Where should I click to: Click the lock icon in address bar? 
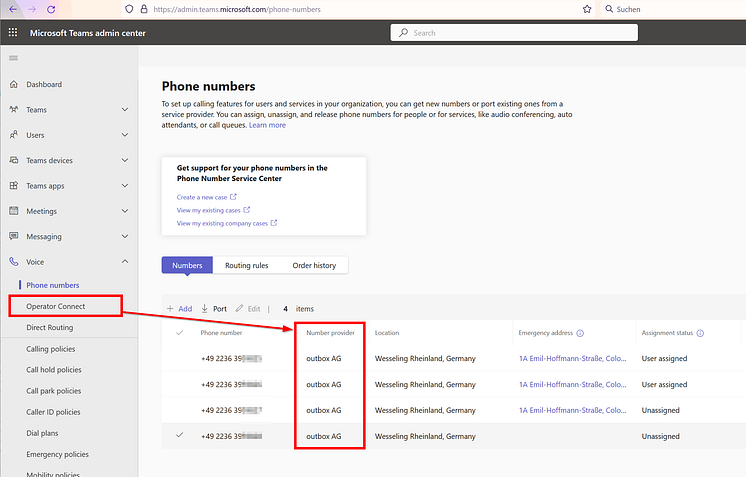coord(144,9)
